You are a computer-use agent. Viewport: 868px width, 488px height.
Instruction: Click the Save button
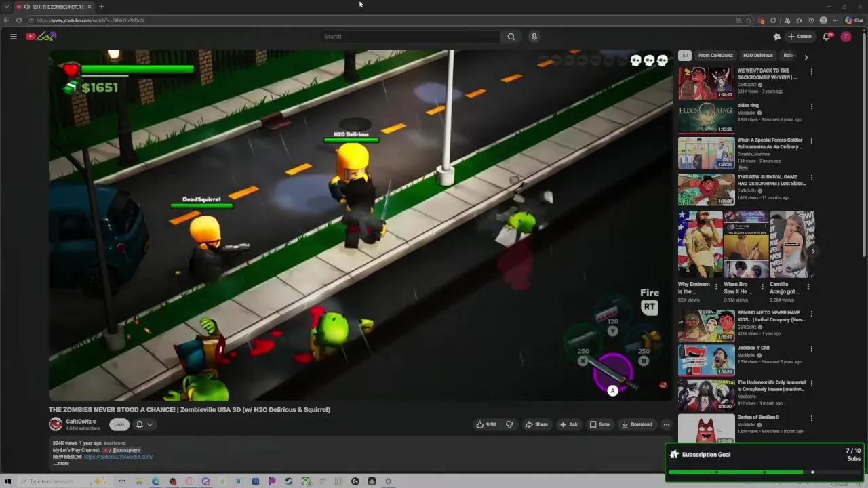pyautogui.click(x=599, y=424)
